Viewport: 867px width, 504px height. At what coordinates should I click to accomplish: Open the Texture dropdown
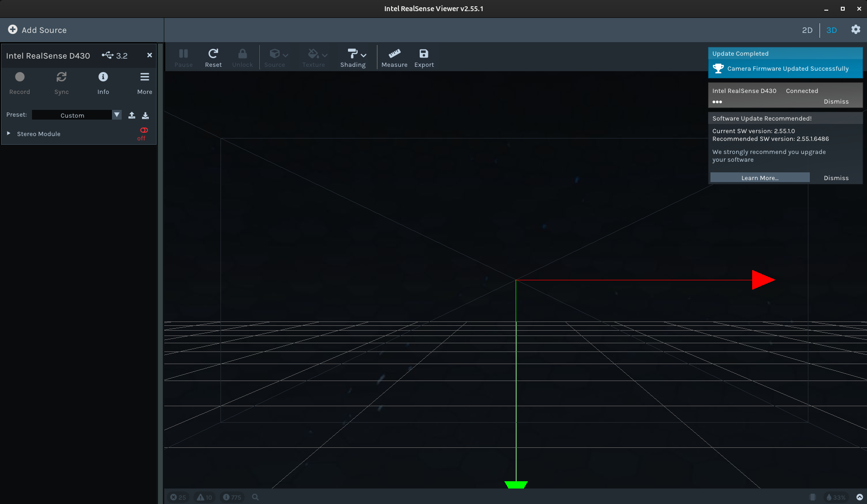coord(315,58)
